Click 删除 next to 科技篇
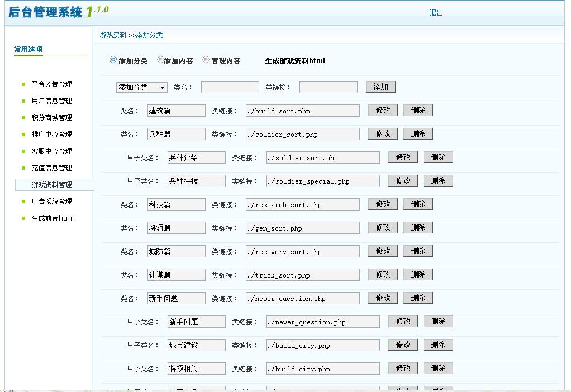The width and height of the screenshot is (571, 392). pyautogui.click(x=418, y=204)
